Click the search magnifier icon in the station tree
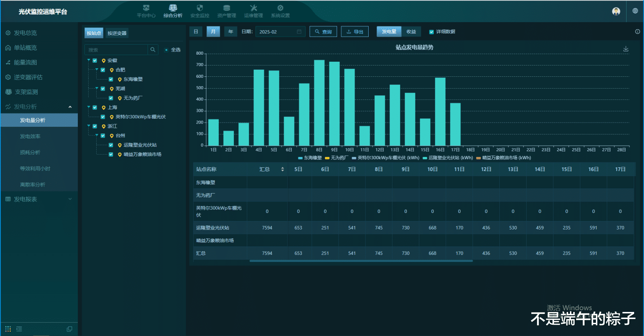Viewport: 644px width, 336px height. click(153, 49)
